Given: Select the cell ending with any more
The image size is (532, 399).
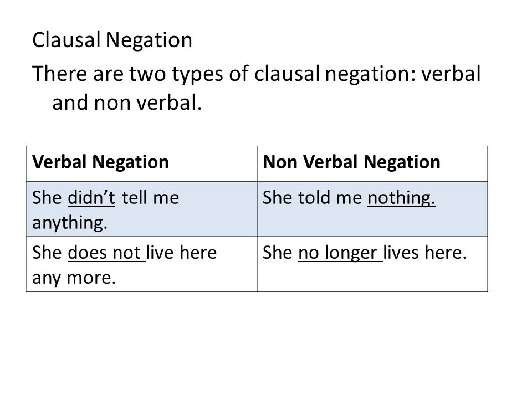Looking at the screenshot, I should [x=142, y=264].
